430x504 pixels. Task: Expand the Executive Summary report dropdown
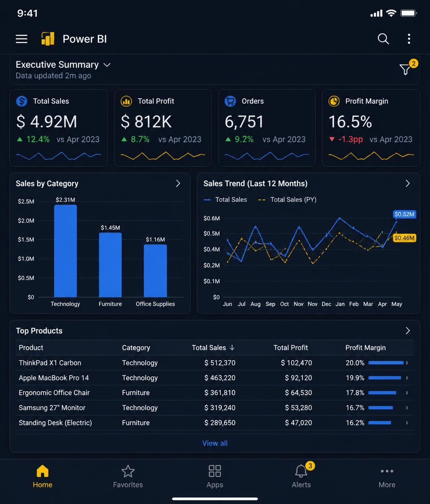pos(107,65)
